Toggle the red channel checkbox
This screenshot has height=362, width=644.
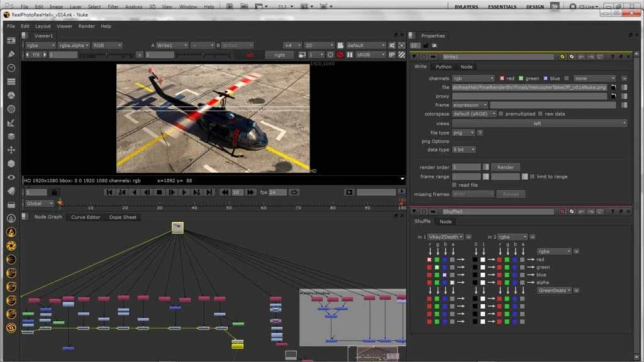point(502,79)
